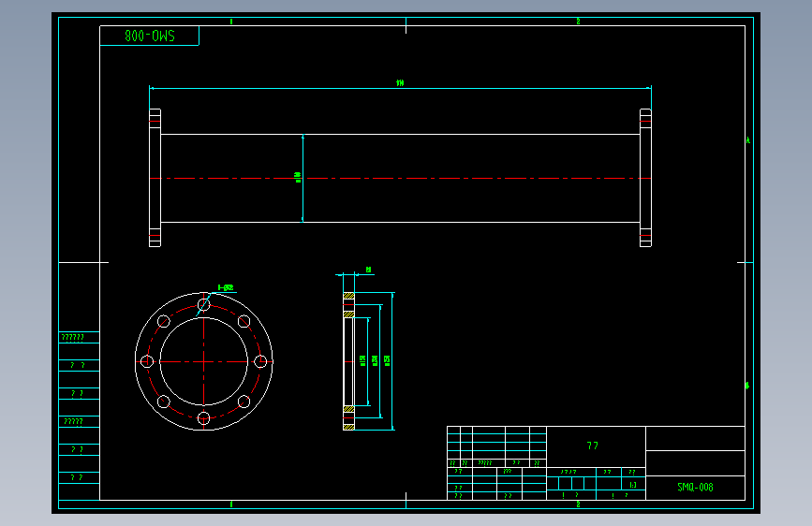This screenshot has width=812, height=526.
Task: Click the overall length dimension text above pipe
Action: [x=400, y=83]
